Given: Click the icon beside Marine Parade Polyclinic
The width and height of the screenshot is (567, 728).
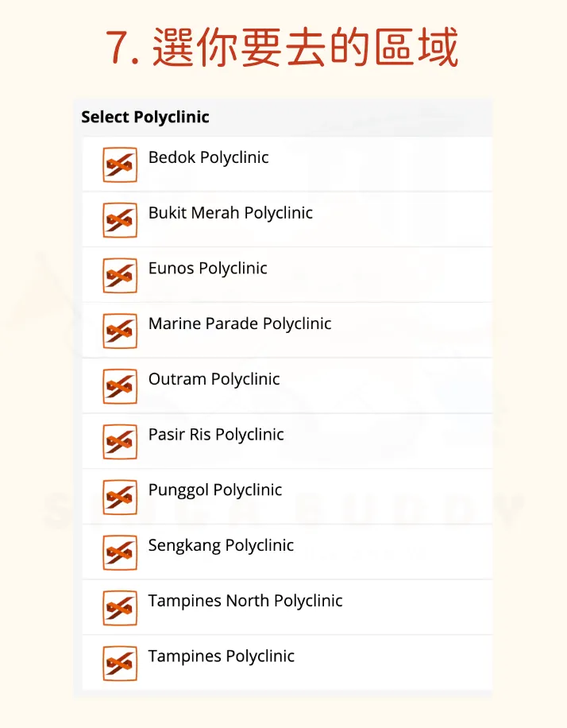Looking at the screenshot, I should tap(120, 331).
